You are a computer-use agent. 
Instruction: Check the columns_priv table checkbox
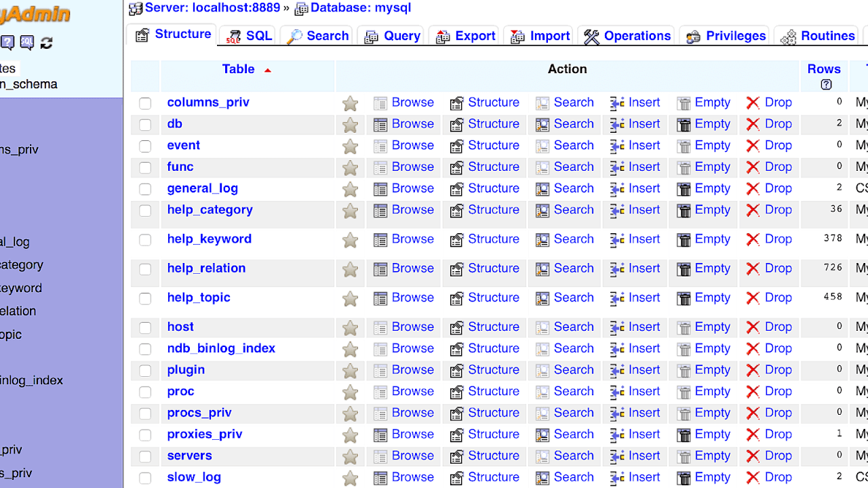[x=145, y=103]
